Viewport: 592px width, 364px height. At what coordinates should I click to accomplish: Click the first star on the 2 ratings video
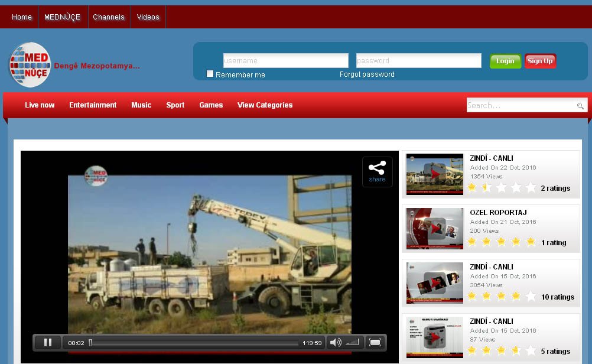pos(471,187)
